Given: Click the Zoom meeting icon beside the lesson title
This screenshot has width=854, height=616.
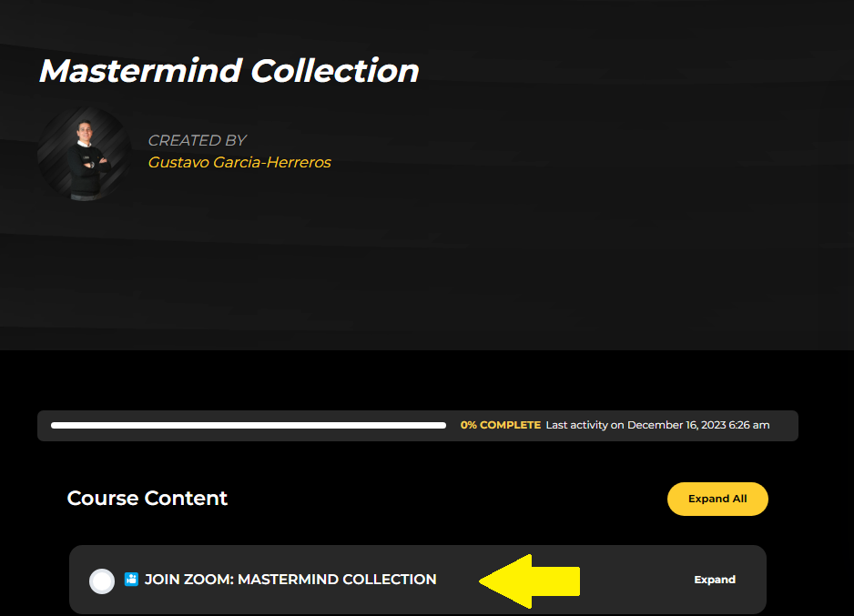Looking at the screenshot, I should 131,580.
